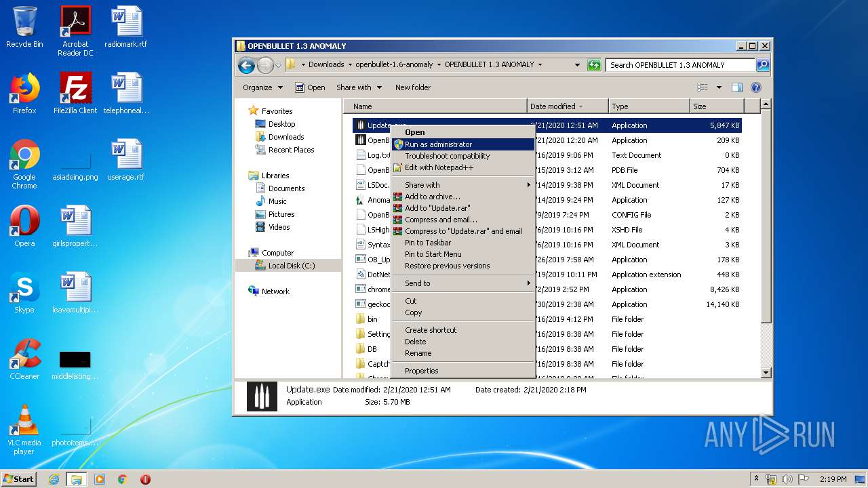
Task: Sort by the Type column header
Action: click(649, 106)
